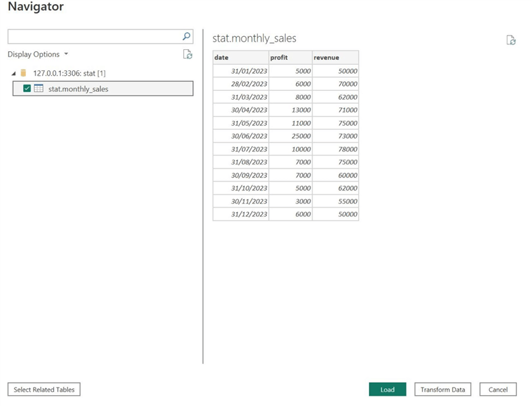Click the search magnifier icon

[x=186, y=37]
